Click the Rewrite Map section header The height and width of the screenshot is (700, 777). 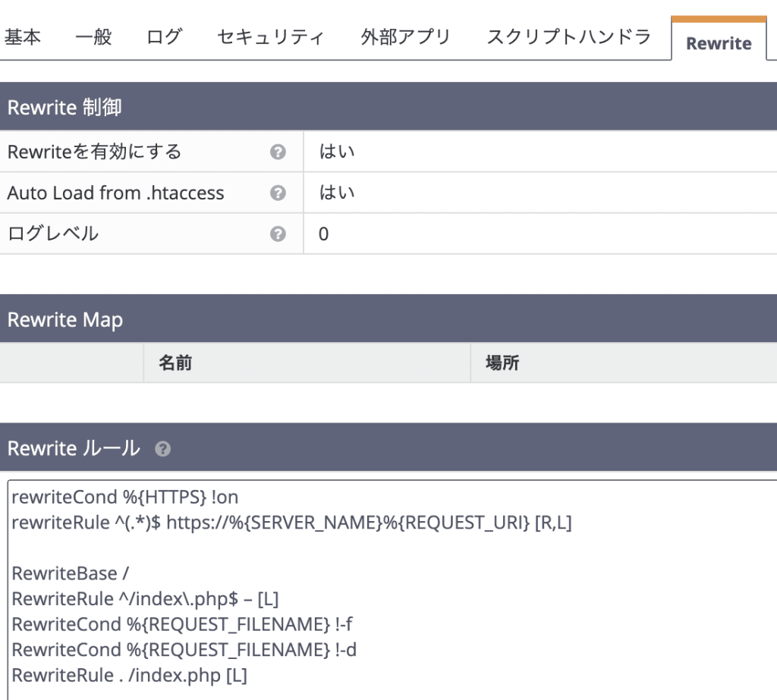388,319
